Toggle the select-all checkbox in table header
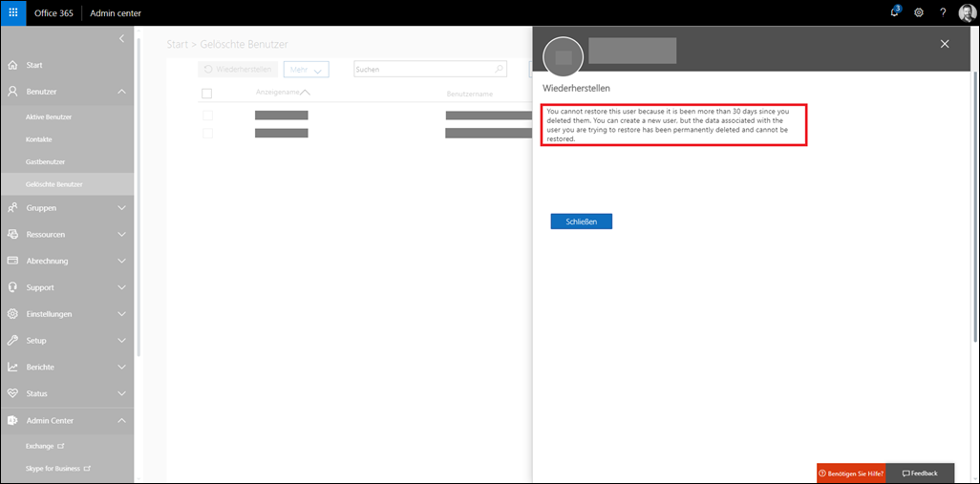Screen dimensions: 980x484 point(206,94)
